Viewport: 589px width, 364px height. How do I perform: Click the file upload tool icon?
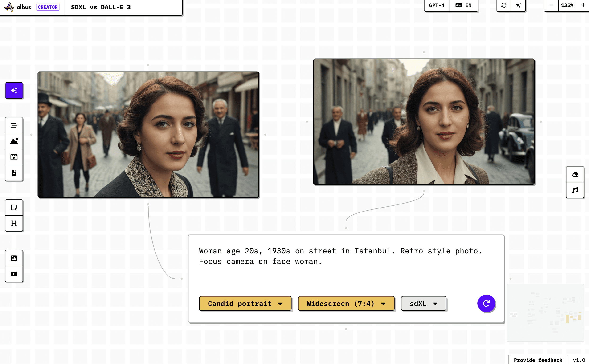pos(14,173)
